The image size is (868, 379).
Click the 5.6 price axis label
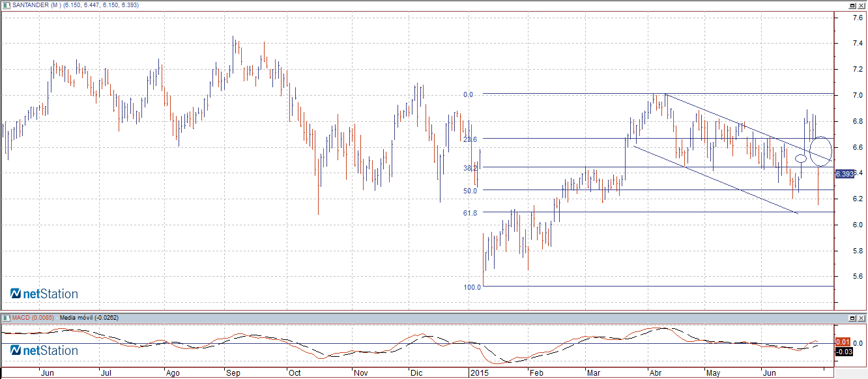coord(859,276)
